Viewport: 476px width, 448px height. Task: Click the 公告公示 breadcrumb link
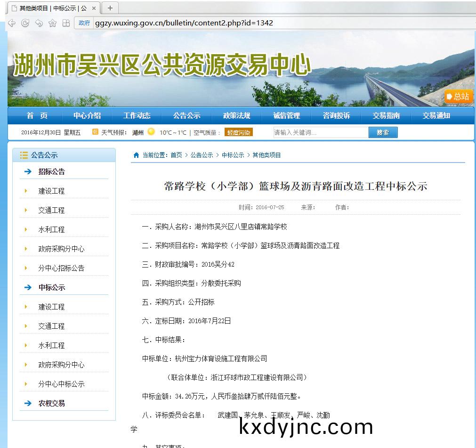point(202,155)
